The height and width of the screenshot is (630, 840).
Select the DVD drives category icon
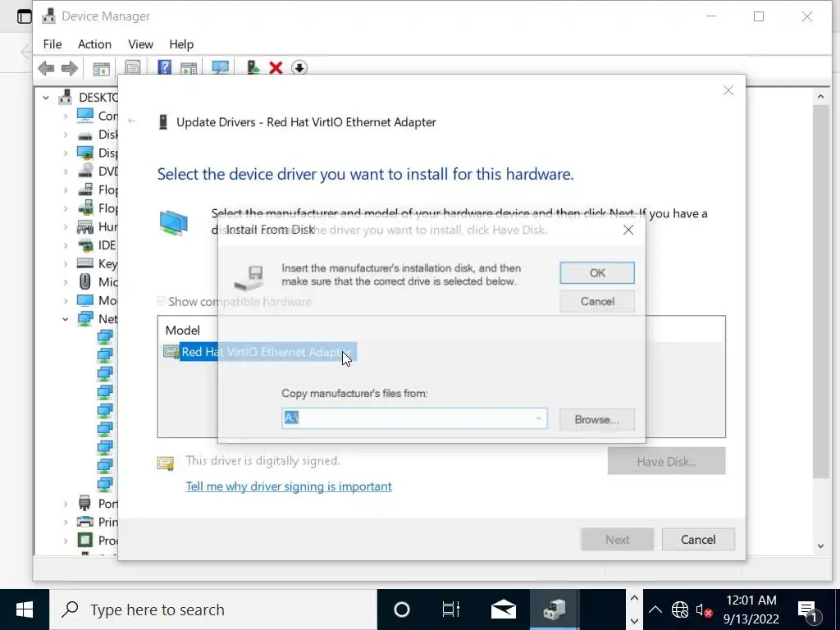[85, 171]
